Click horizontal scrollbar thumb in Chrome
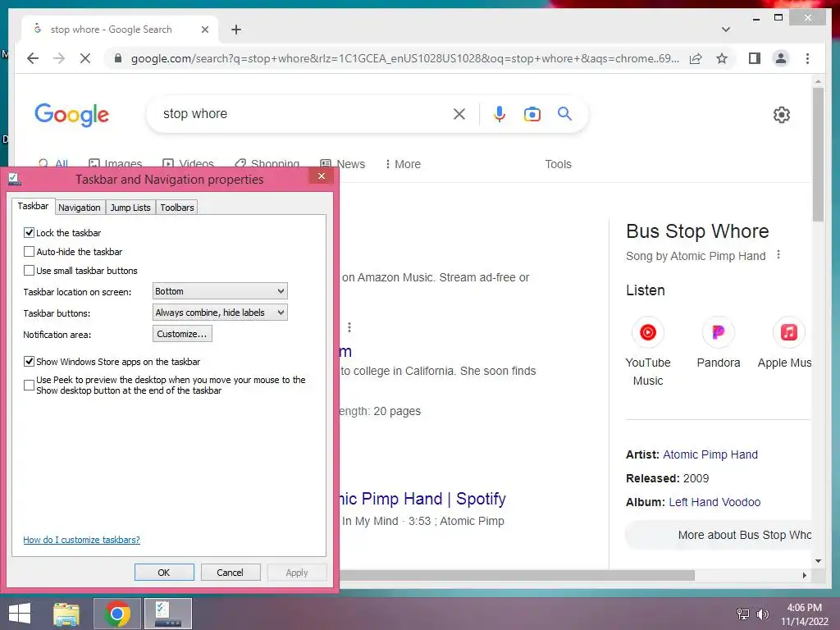Image resolution: width=840 pixels, height=630 pixels. [517, 575]
